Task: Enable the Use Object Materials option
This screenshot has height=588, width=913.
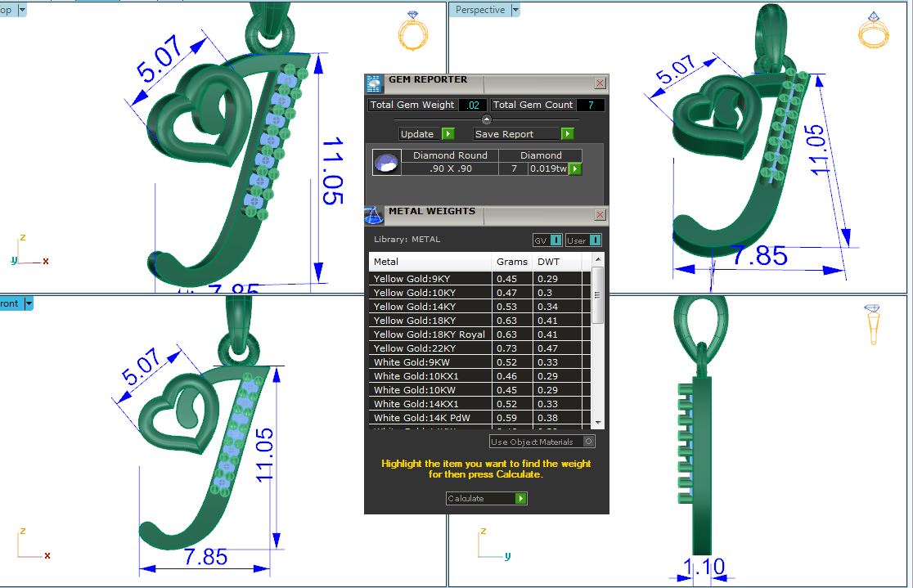Action: (589, 442)
